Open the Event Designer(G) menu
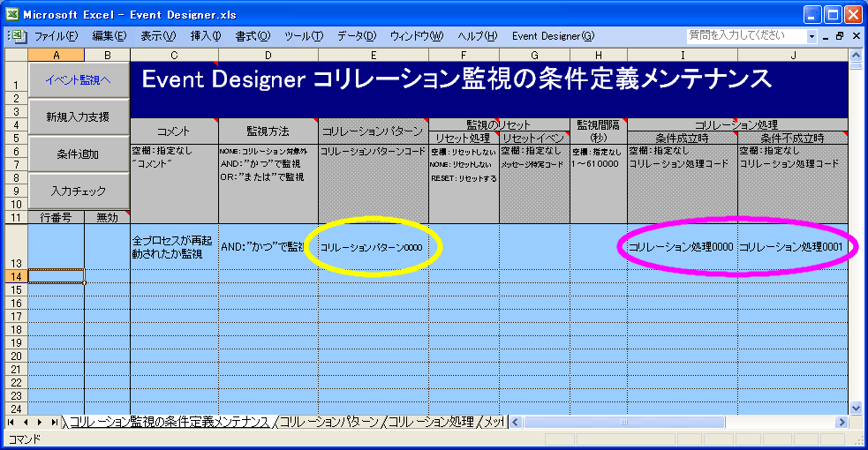868x450 pixels. click(553, 36)
